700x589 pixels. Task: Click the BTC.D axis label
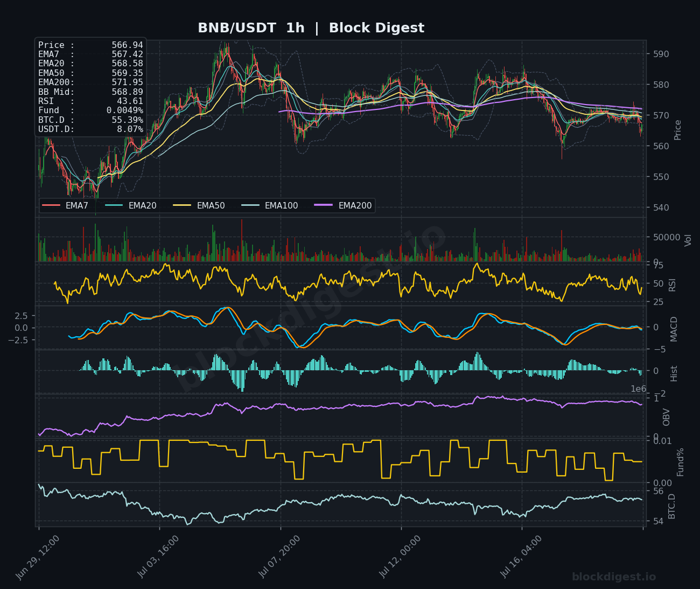click(x=671, y=506)
